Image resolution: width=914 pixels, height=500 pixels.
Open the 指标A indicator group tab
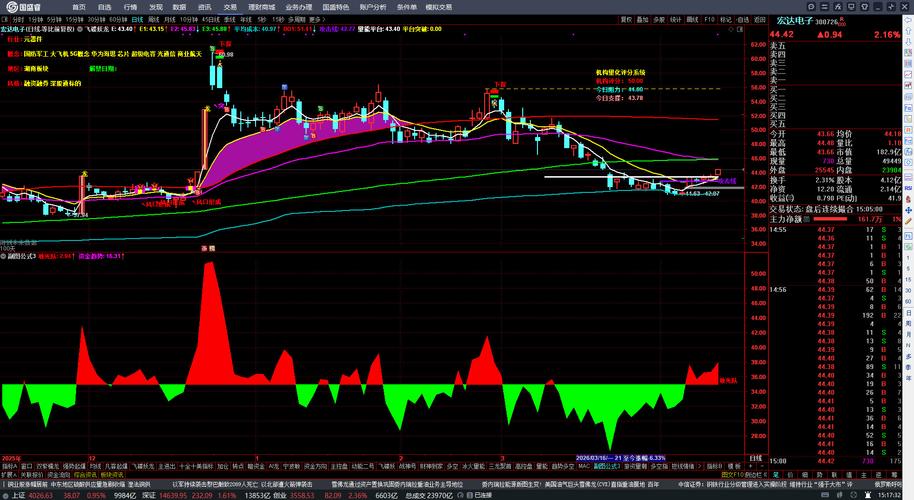[x=9, y=466]
